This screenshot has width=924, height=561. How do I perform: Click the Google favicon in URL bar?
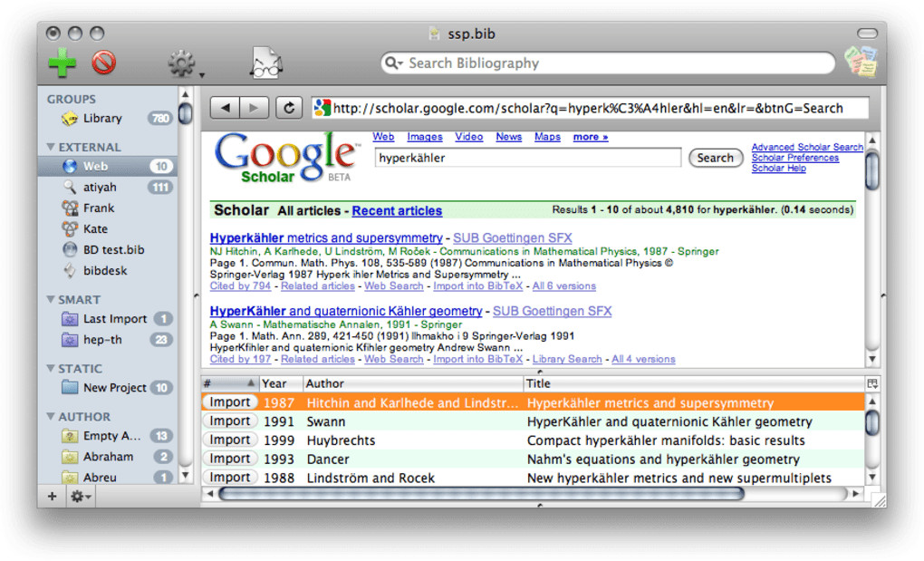tap(322, 108)
